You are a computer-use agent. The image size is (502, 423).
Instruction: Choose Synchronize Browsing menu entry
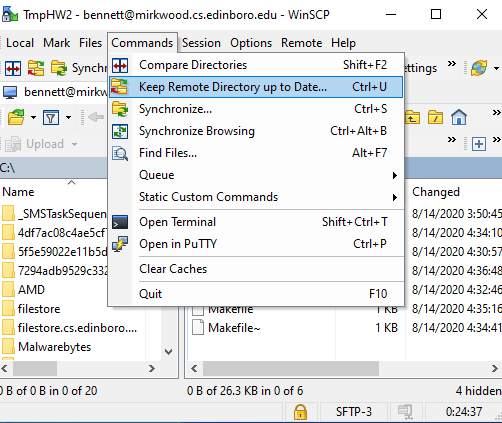click(x=256, y=131)
